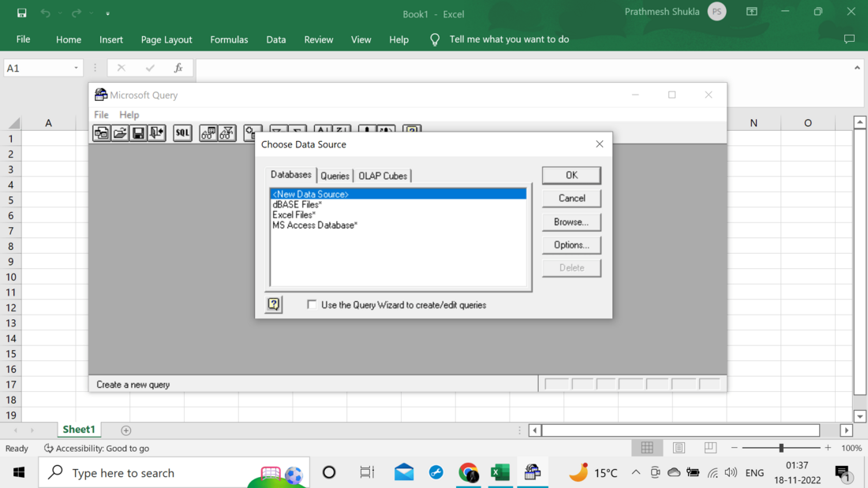Open Microsoft Query Help menu
The height and width of the screenshot is (488, 868).
129,114
